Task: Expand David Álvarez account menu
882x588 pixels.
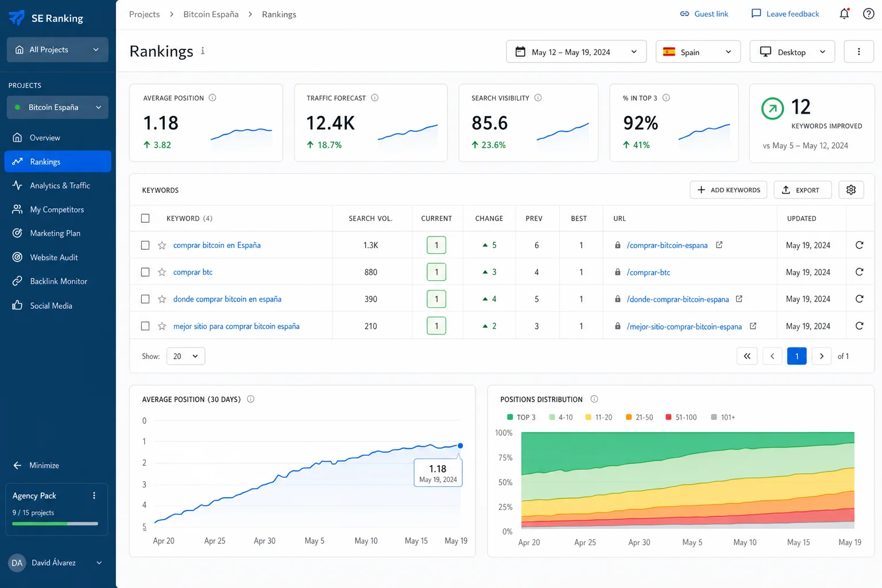Action: click(56, 563)
